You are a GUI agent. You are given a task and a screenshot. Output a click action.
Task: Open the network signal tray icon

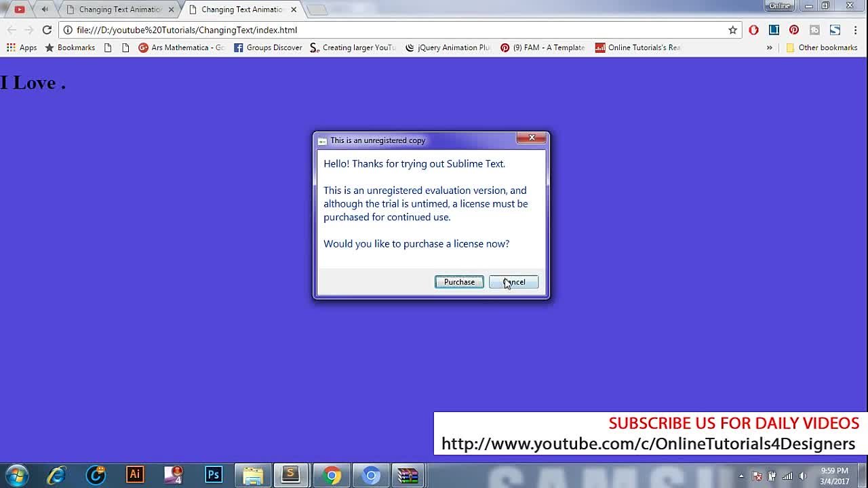(787, 476)
